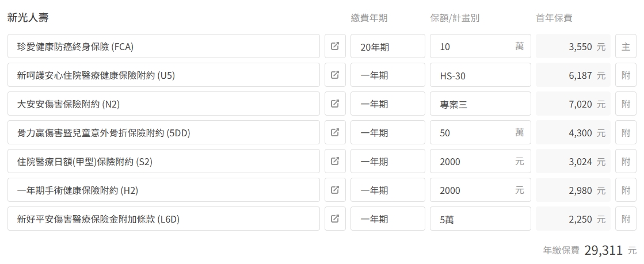This screenshot has height=264, width=644.
Task: Click the 主 badge on FCA row
Action: (626, 46)
